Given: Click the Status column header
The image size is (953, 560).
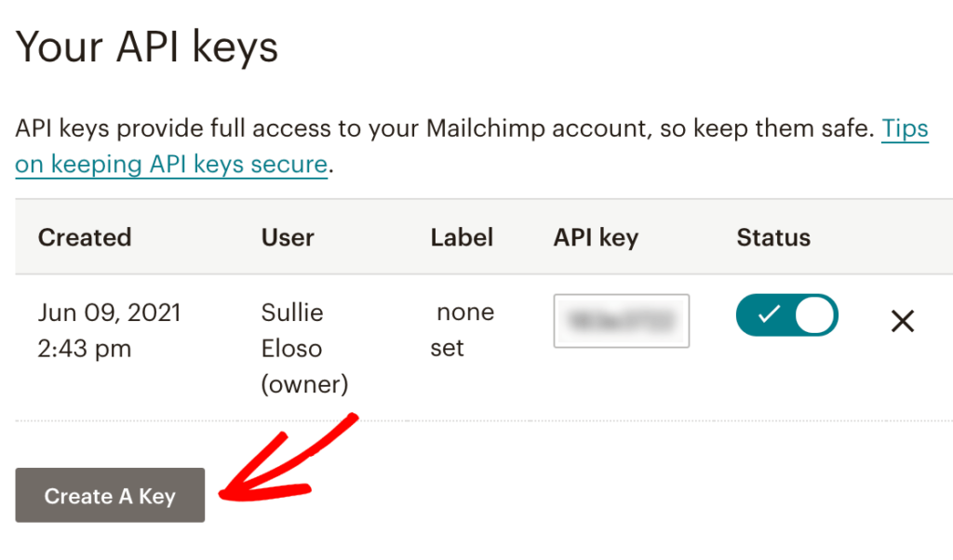Looking at the screenshot, I should tap(772, 237).
